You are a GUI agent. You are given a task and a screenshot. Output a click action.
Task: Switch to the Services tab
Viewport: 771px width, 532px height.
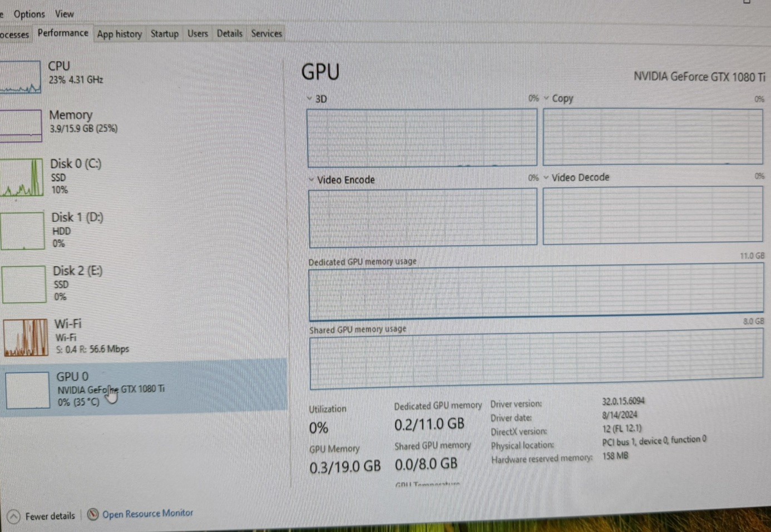pyautogui.click(x=266, y=33)
